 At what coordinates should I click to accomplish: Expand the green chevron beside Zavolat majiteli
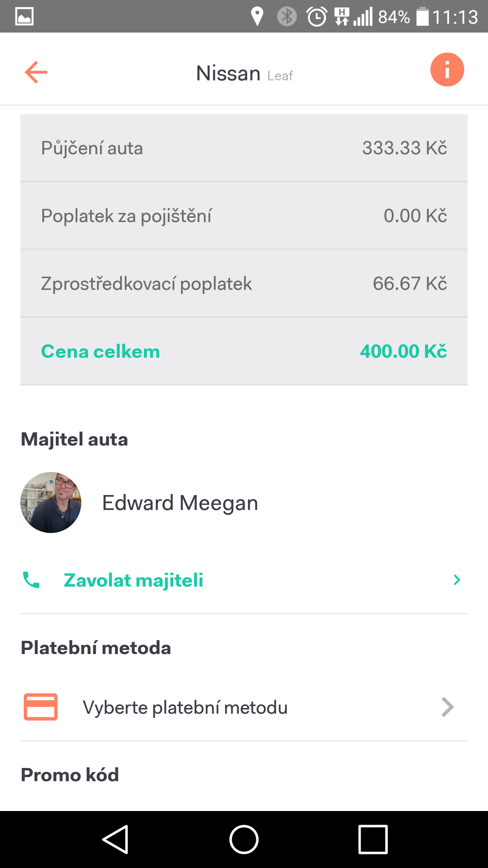pyautogui.click(x=457, y=580)
